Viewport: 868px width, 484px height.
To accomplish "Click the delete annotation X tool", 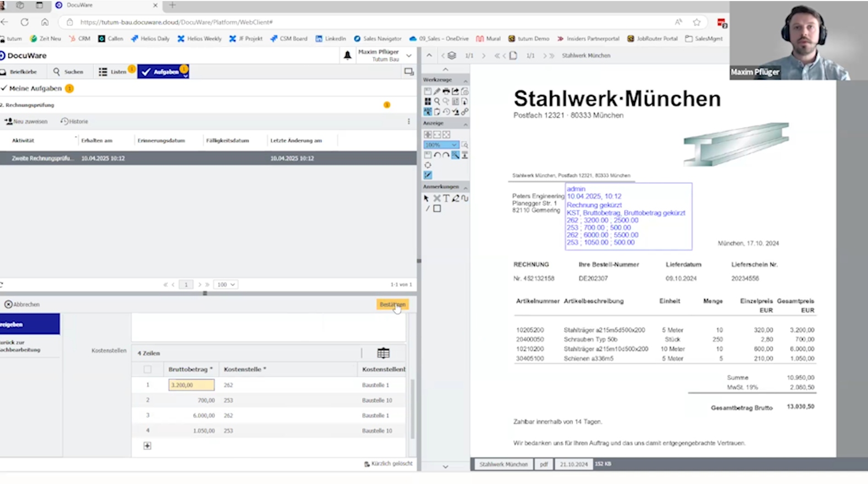I will (436, 198).
